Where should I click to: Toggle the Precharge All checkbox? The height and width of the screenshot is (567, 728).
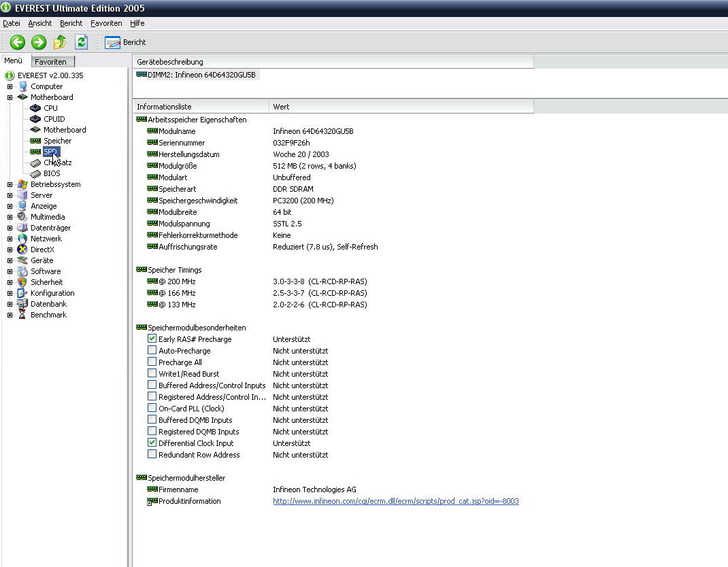(x=152, y=362)
